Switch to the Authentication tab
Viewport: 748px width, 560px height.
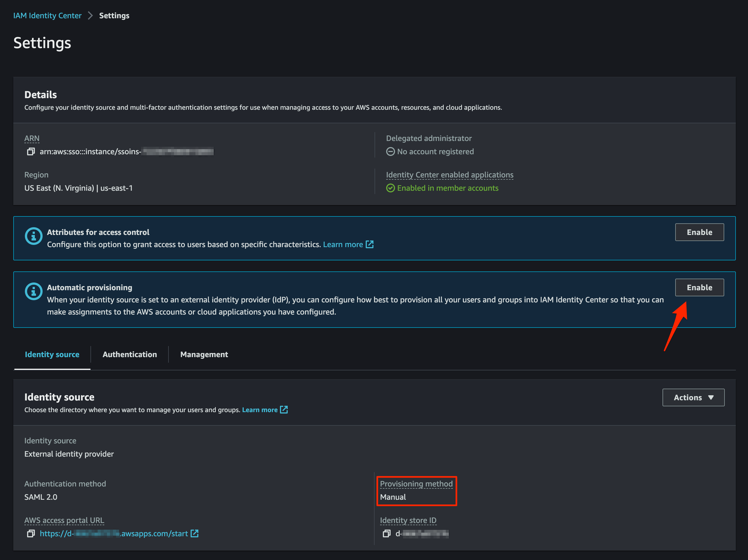[130, 354]
